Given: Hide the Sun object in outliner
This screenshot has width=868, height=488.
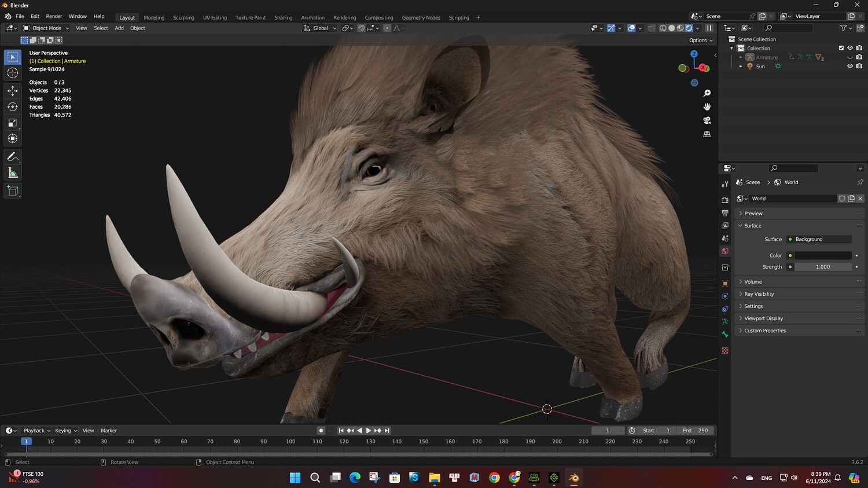Looking at the screenshot, I should (x=849, y=67).
